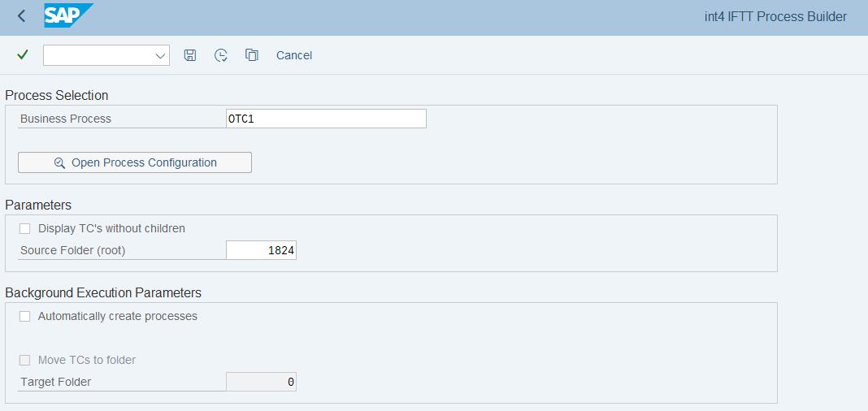Click the clock-with-checkmark execute icon
The height and width of the screenshot is (411, 868).
(221, 55)
